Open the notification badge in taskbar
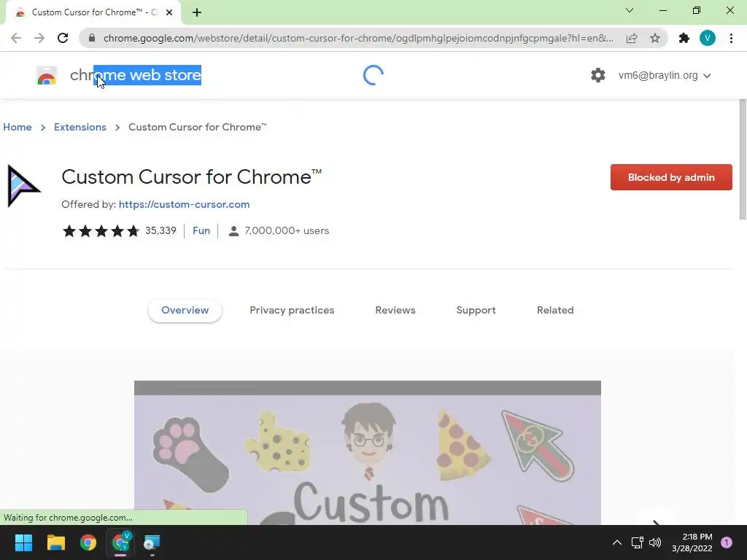The image size is (747, 560). 727,542
